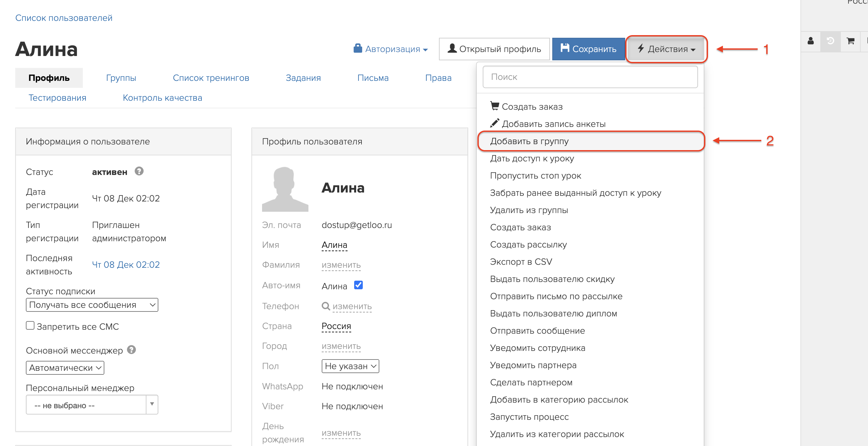Screen dimensions: 868x446
Task: Open the Пол dropdown
Action: click(x=350, y=366)
